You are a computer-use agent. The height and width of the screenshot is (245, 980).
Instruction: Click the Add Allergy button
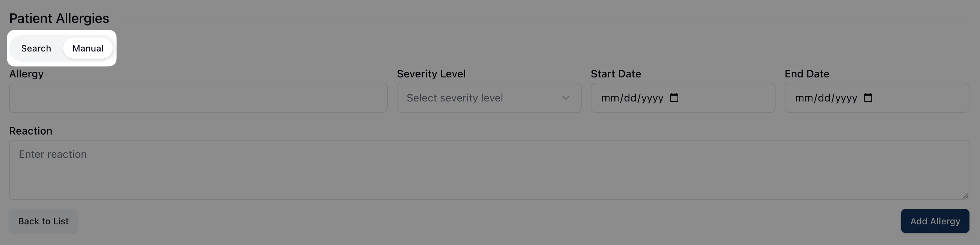pyautogui.click(x=935, y=221)
